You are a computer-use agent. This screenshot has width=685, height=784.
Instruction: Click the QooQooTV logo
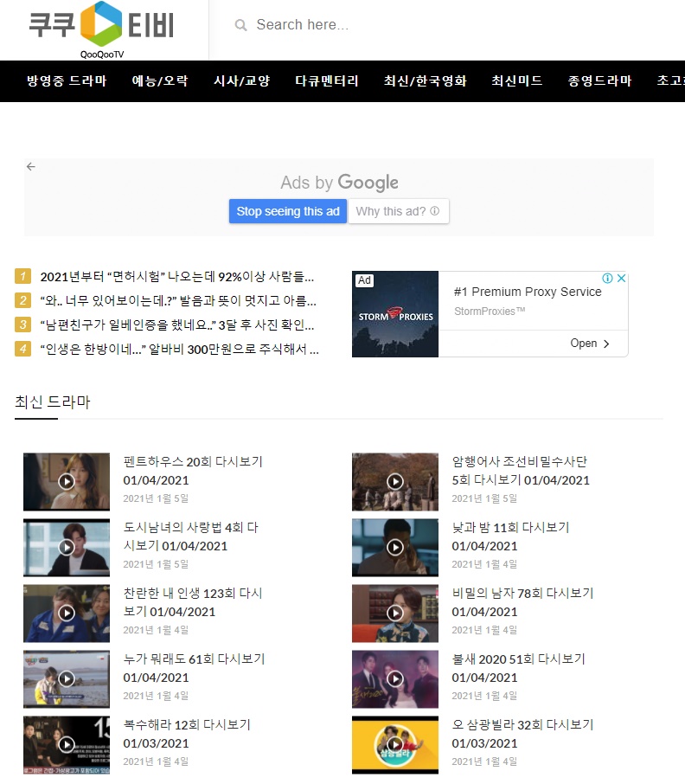101,30
